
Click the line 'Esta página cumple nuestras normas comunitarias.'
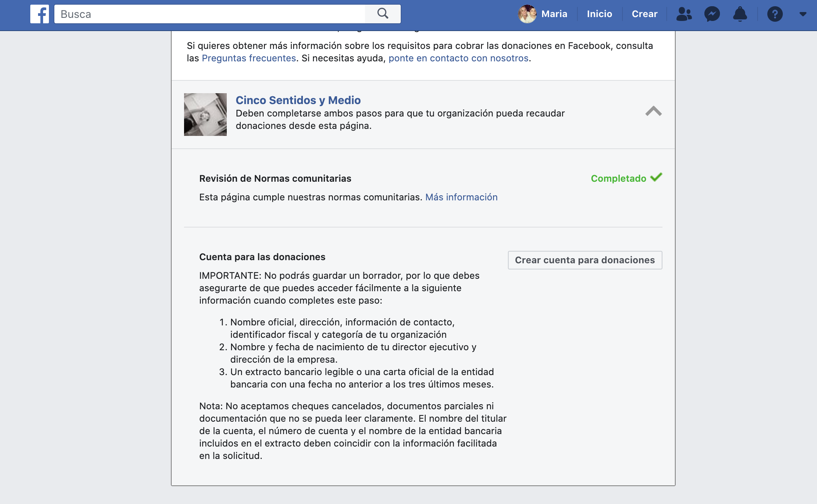(x=311, y=197)
